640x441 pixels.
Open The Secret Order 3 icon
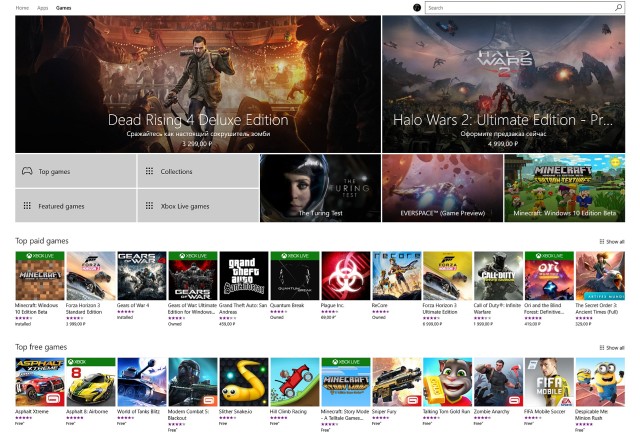point(600,276)
